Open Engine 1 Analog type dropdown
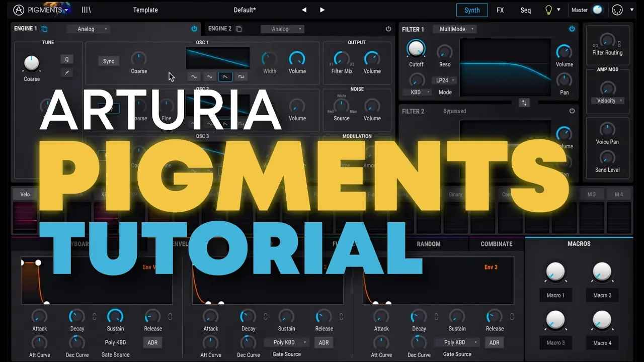The width and height of the screenshot is (644, 362). click(x=89, y=29)
